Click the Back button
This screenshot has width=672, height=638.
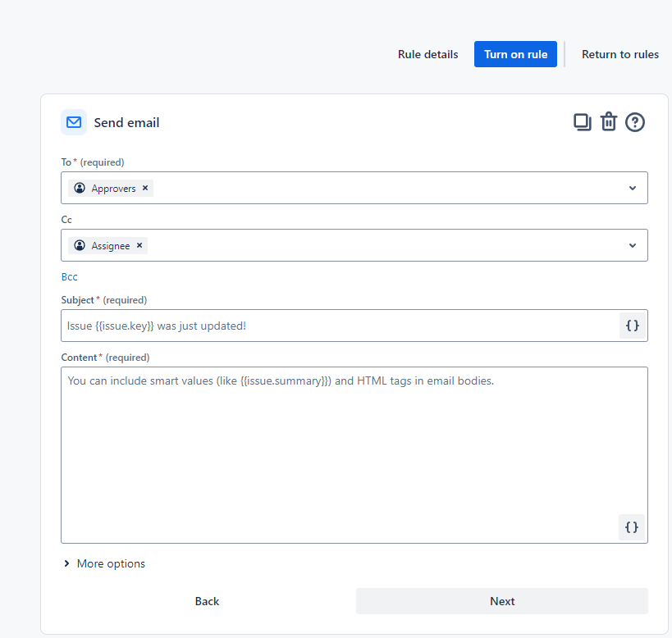[x=207, y=601]
